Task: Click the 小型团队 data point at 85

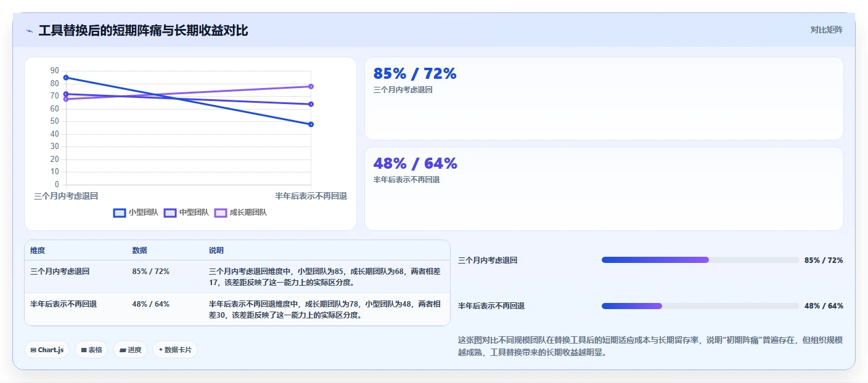Action: [x=66, y=78]
